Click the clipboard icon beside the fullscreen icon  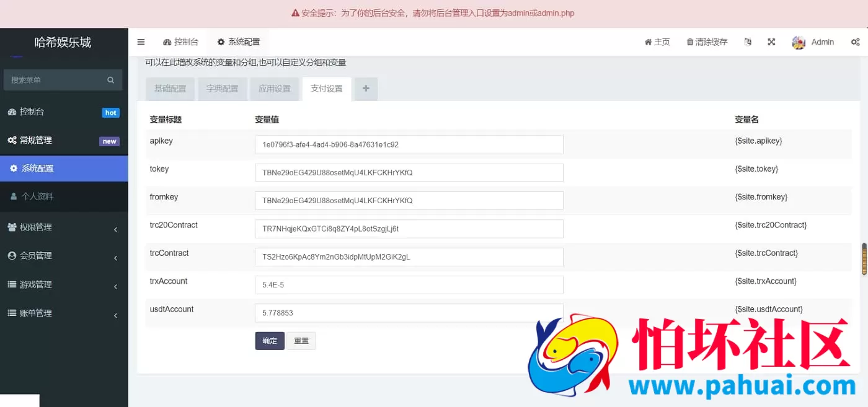pyautogui.click(x=748, y=42)
